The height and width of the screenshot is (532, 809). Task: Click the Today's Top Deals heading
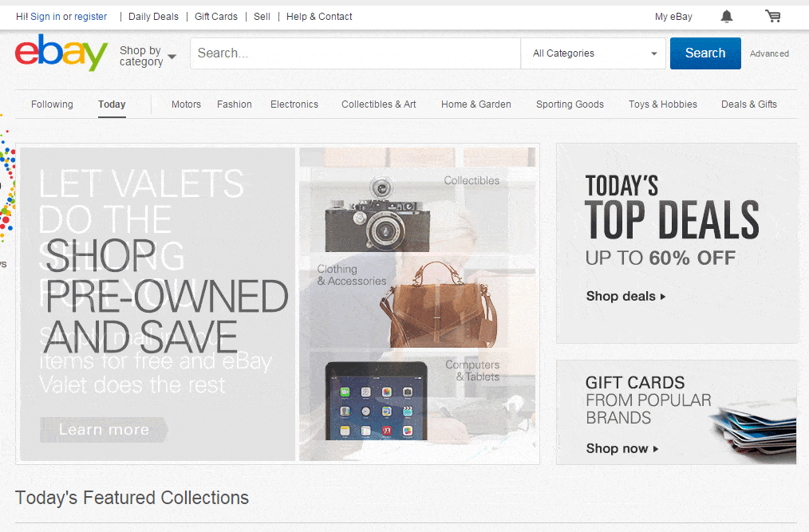pyautogui.click(x=672, y=207)
